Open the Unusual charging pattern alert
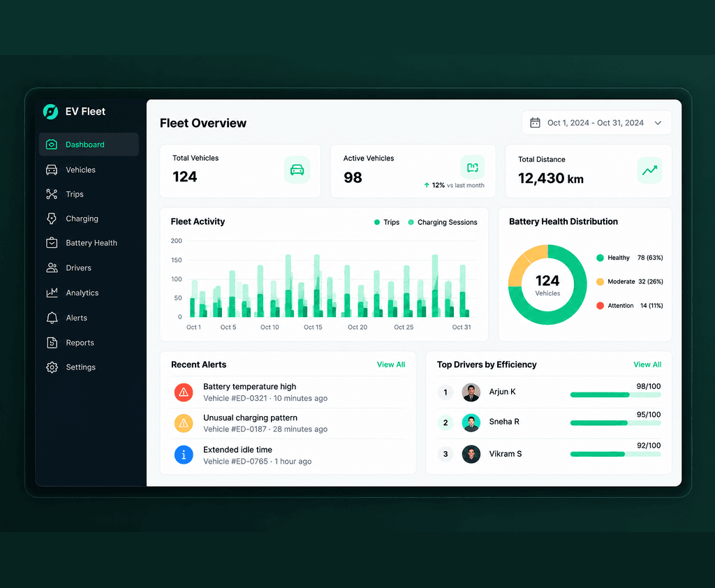Viewport: 715px width, 588px height. click(288, 423)
